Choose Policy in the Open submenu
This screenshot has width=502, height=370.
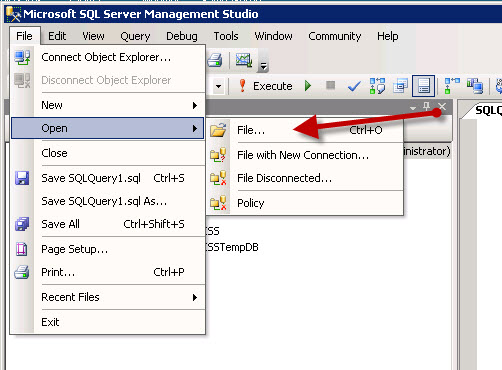305,203
